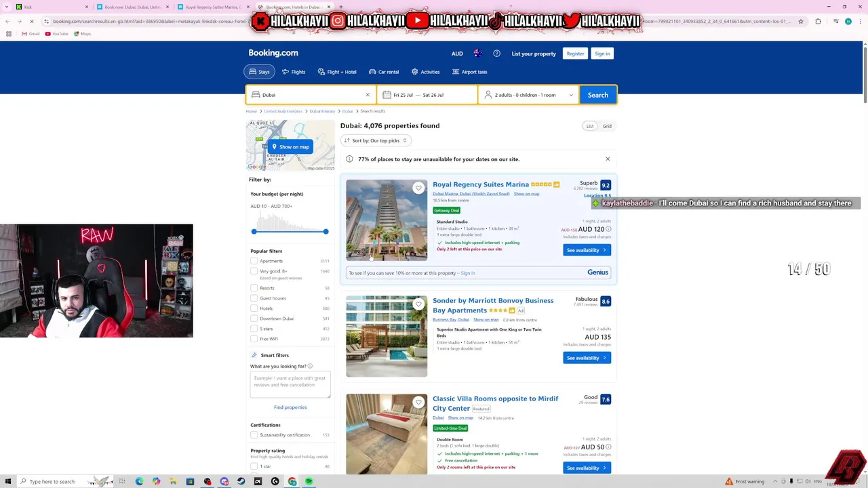
Task: Select the Flights tab
Action: (x=294, y=72)
